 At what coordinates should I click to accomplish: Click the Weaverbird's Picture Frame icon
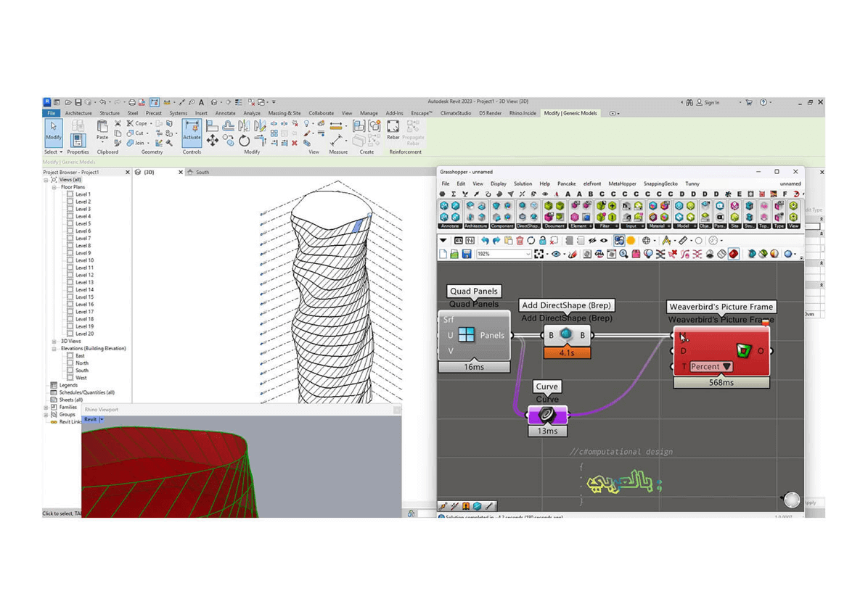743,351
